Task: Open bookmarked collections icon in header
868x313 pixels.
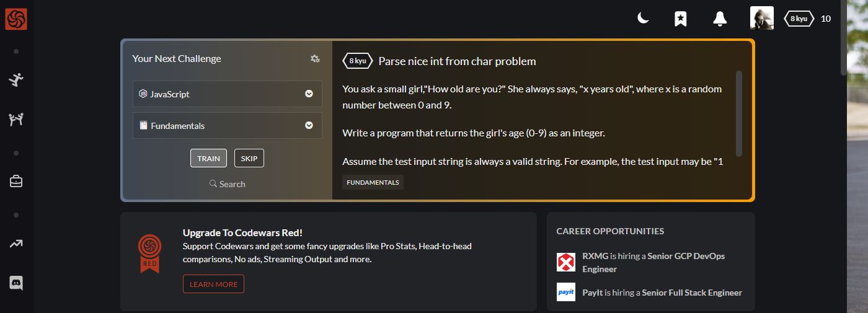Action: pos(680,19)
